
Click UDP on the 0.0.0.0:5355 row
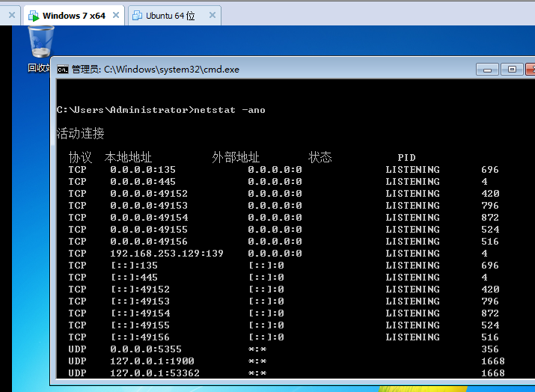(78, 349)
